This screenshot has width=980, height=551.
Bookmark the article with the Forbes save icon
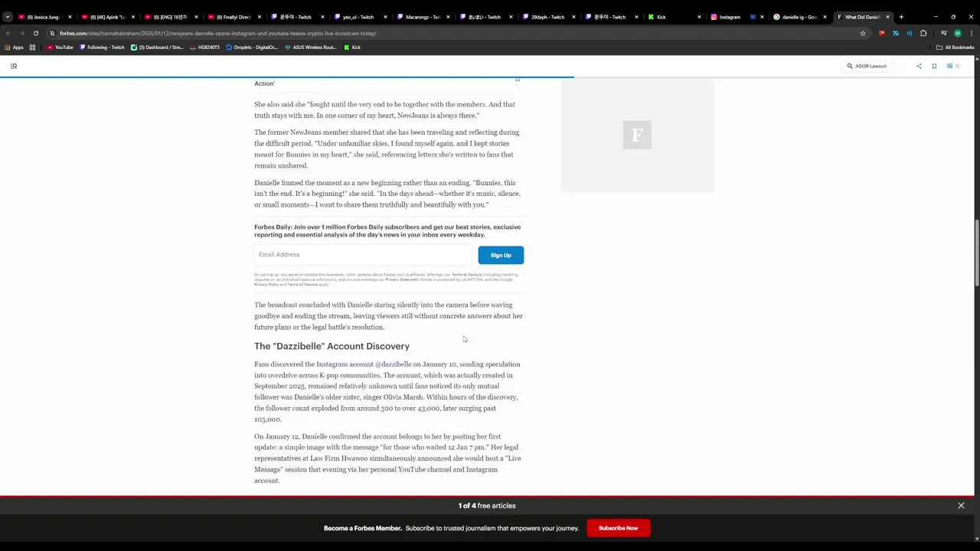click(934, 66)
